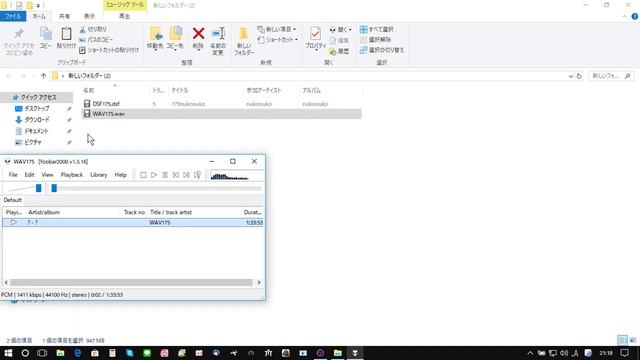640x360 pixels.
Task: Switch to the Share (共有) ribbon tab
Action: [x=64, y=16]
